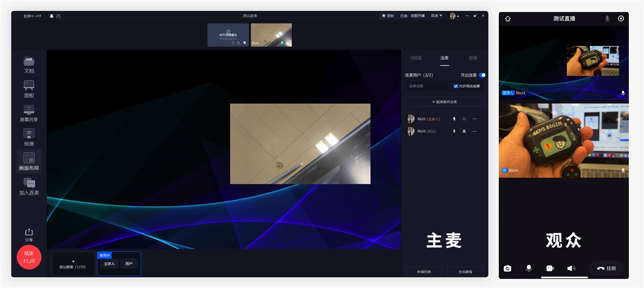644x288 pixels.
Task: Switch to the 在线 tab
Action: [x=473, y=58]
